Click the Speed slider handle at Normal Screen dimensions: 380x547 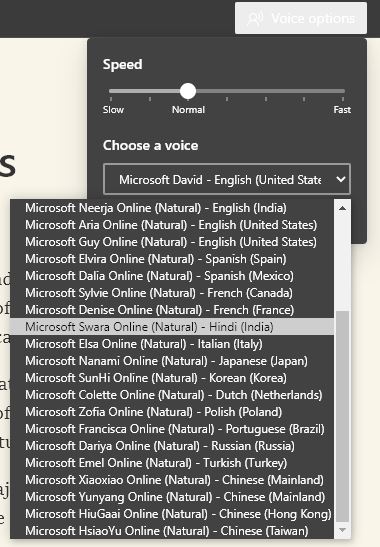188,91
